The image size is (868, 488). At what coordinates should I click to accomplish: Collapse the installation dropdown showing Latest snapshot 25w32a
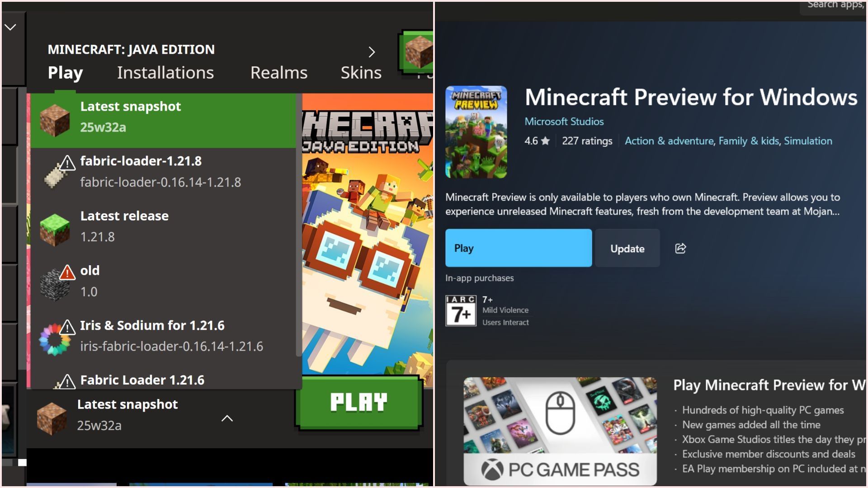click(227, 418)
